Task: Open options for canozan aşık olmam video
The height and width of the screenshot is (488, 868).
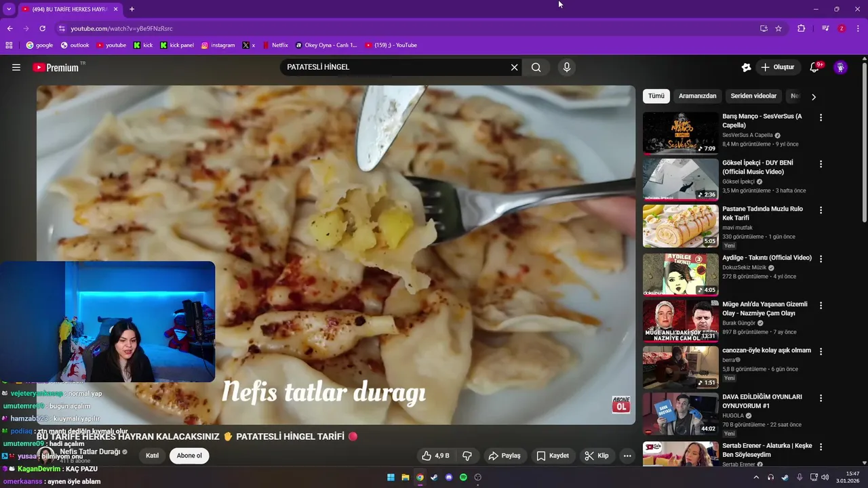Action: [821, 351]
